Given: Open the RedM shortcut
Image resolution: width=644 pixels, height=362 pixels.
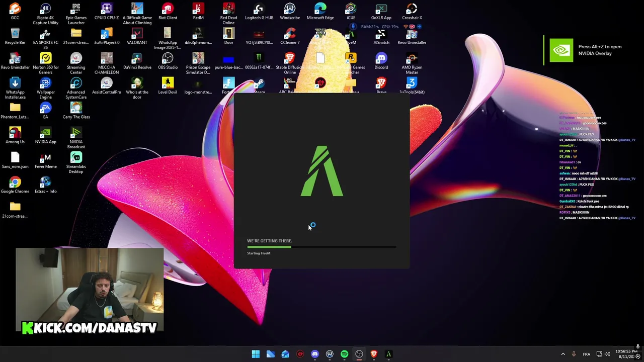Looking at the screenshot, I should click(x=198, y=12).
